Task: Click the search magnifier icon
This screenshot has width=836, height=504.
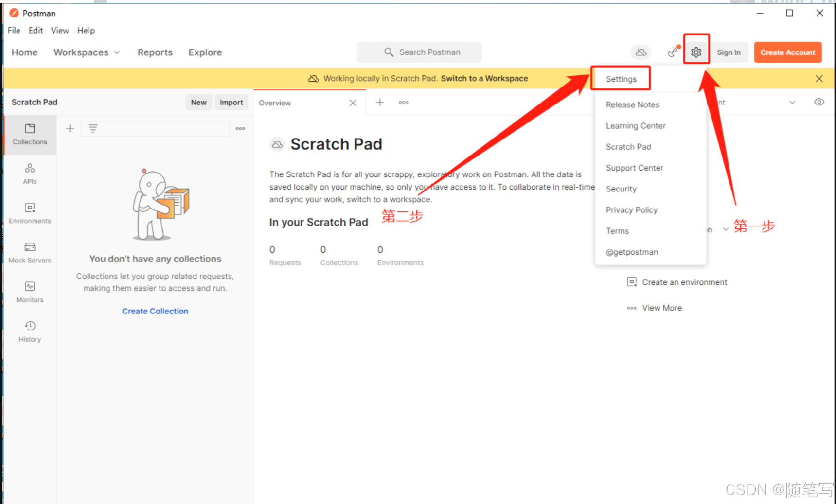Action: point(389,52)
